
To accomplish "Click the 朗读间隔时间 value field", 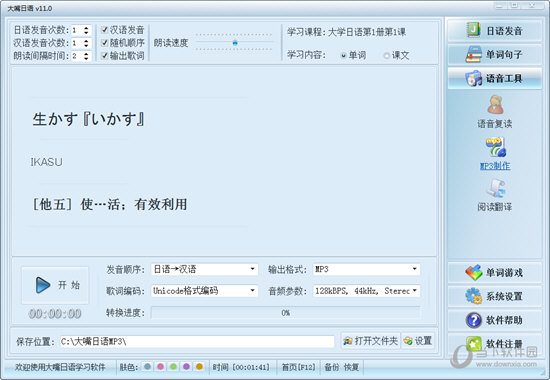I will 77,56.
